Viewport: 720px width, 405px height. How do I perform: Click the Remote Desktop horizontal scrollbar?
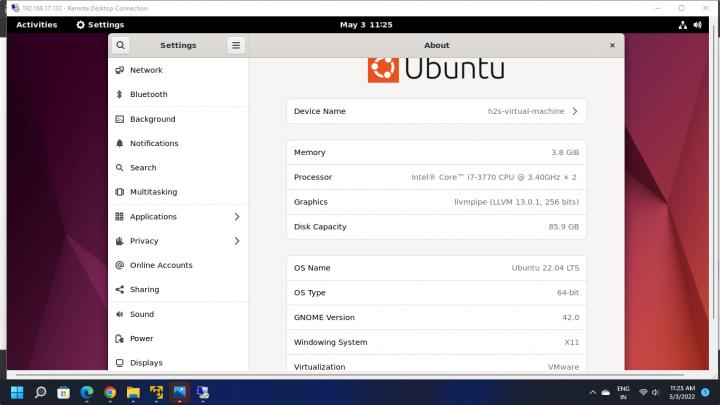[x=349, y=375]
